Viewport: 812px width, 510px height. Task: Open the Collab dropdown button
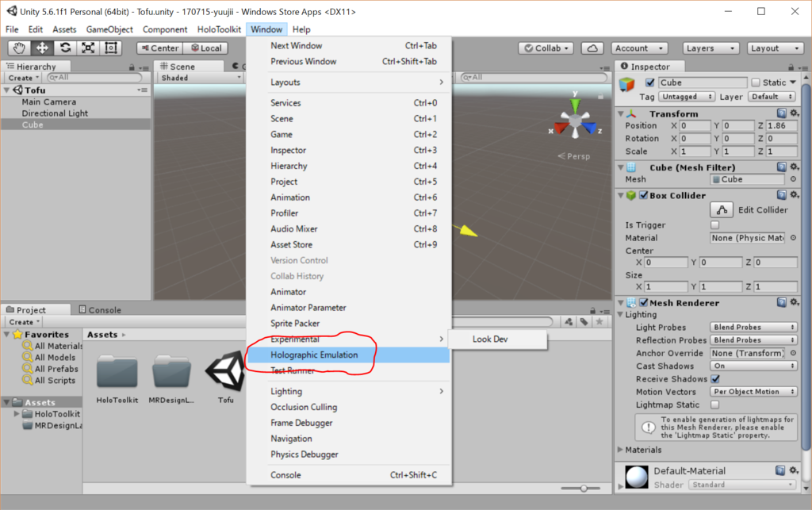[x=546, y=48]
